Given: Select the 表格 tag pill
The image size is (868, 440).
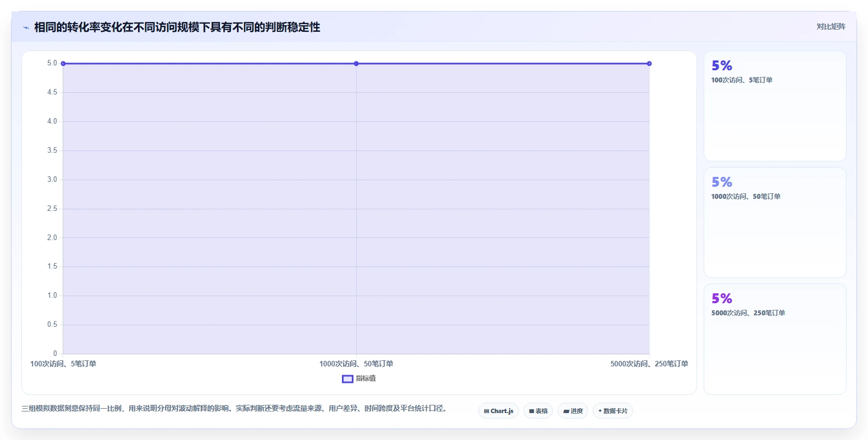Looking at the screenshot, I should point(538,411).
